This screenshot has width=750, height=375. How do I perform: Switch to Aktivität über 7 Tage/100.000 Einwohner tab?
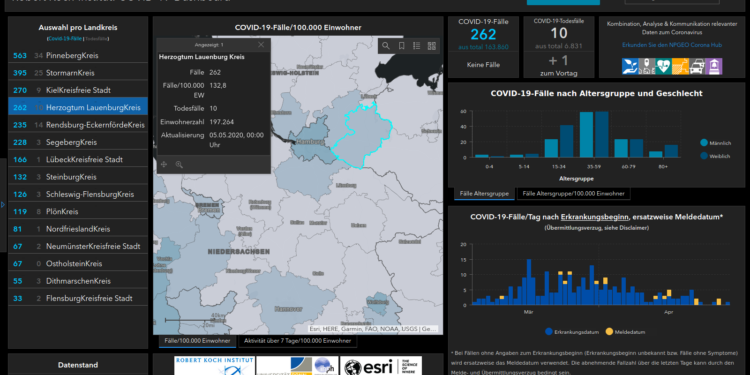[x=297, y=341]
